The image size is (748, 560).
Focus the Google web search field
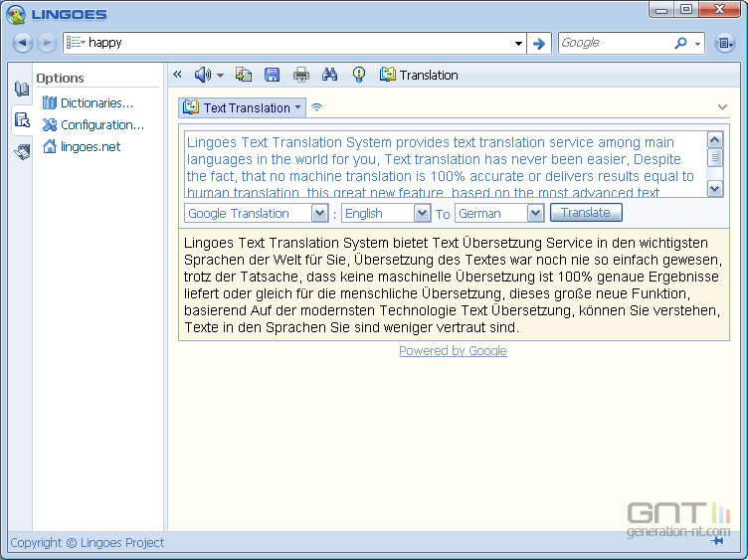[x=615, y=43]
